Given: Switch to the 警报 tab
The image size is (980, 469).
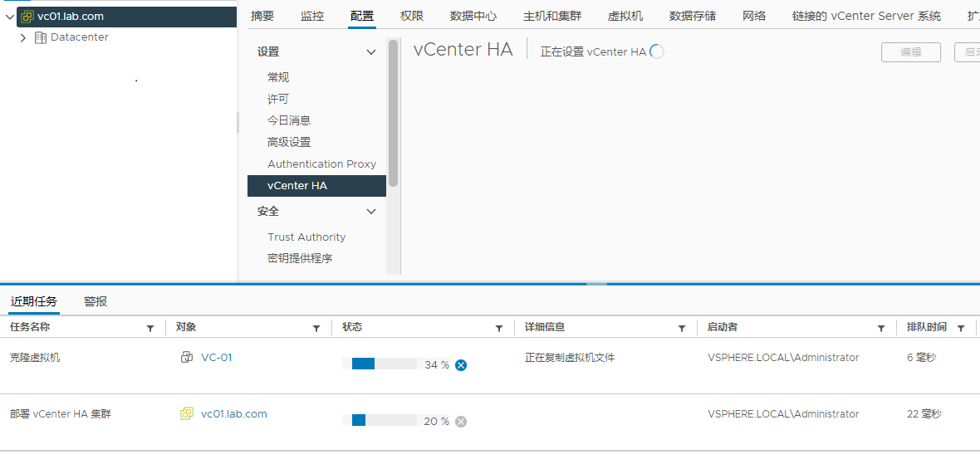Looking at the screenshot, I should (96, 302).
